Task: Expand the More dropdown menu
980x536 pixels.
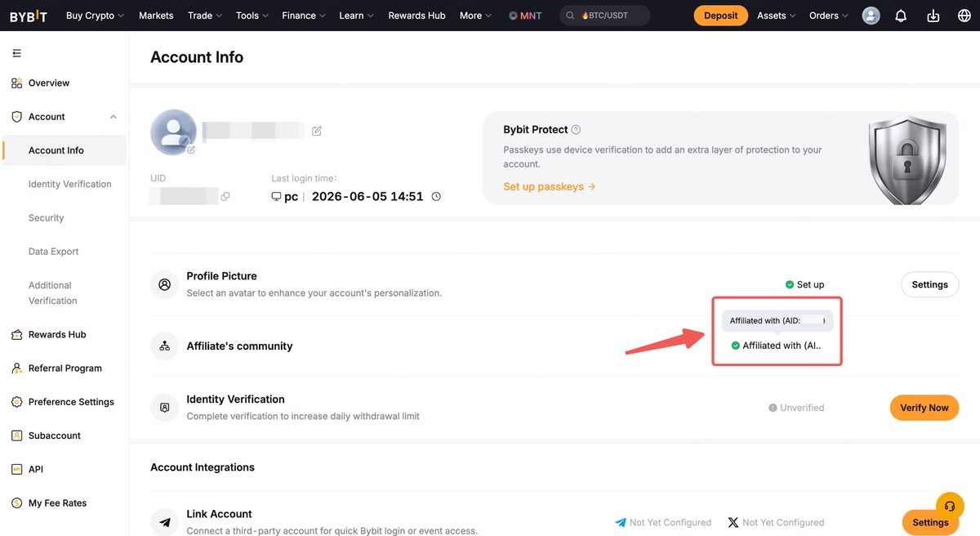Action: tap(475, 16)
